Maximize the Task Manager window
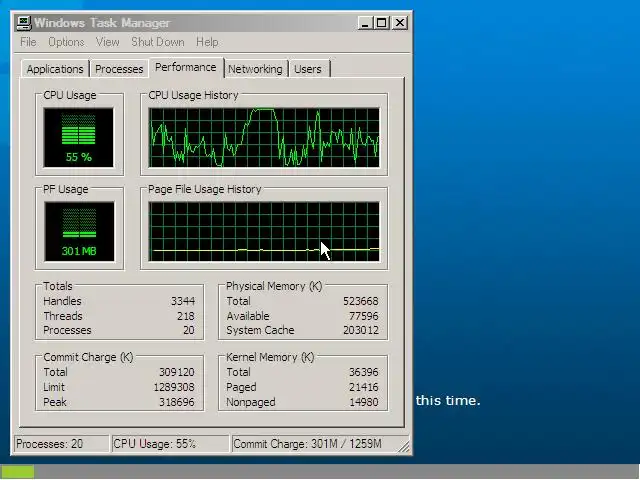 point(381,23)
